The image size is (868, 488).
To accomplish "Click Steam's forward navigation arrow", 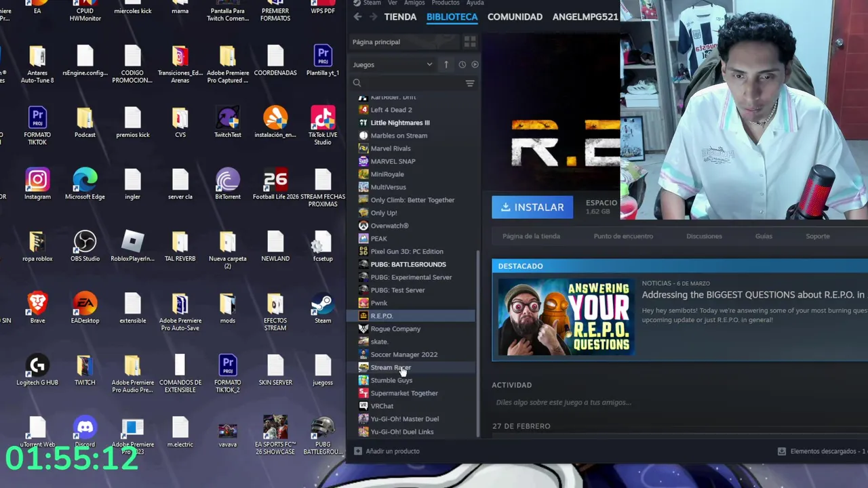I will pos(375,17).
